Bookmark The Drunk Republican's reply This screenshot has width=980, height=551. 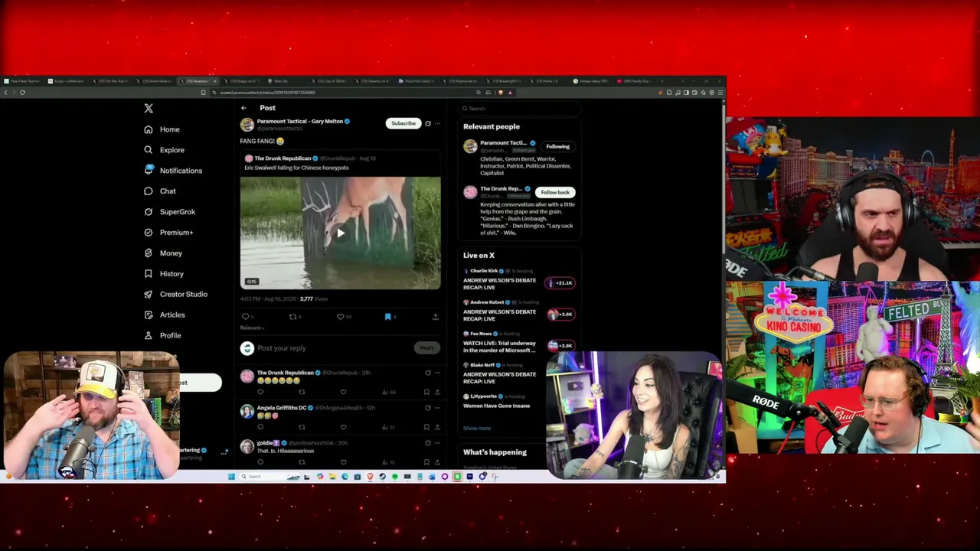426,393
